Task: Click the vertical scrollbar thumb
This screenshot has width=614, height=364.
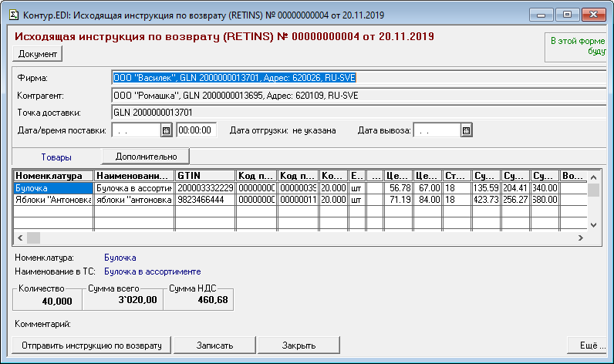Action: coord(594,190)
